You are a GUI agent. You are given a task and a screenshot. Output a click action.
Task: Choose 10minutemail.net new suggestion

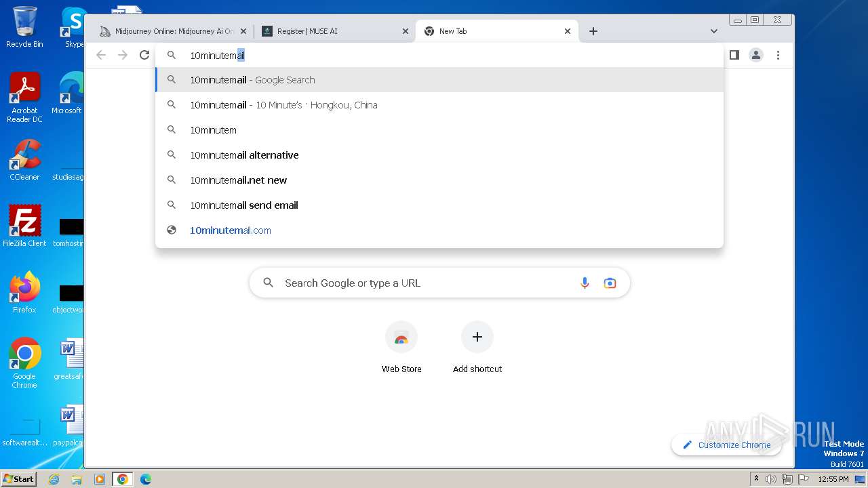pyautogui.click(x=439, y=180)
